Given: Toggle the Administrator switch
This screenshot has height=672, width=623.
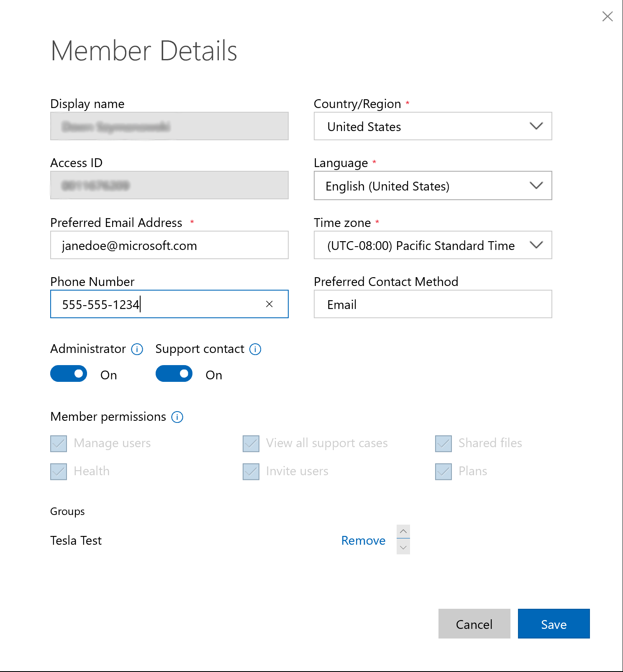Looking at the screenshot, I should click(x=69, y=373).
